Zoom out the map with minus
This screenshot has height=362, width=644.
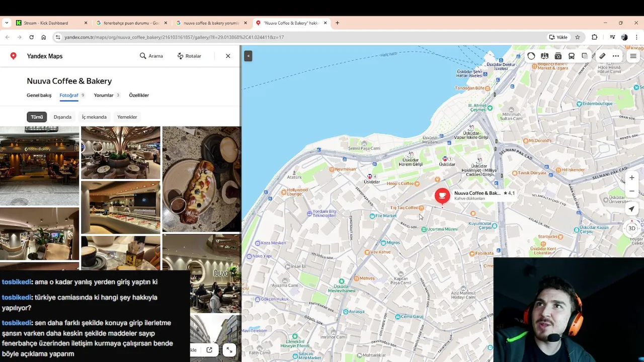click(632, 191)
